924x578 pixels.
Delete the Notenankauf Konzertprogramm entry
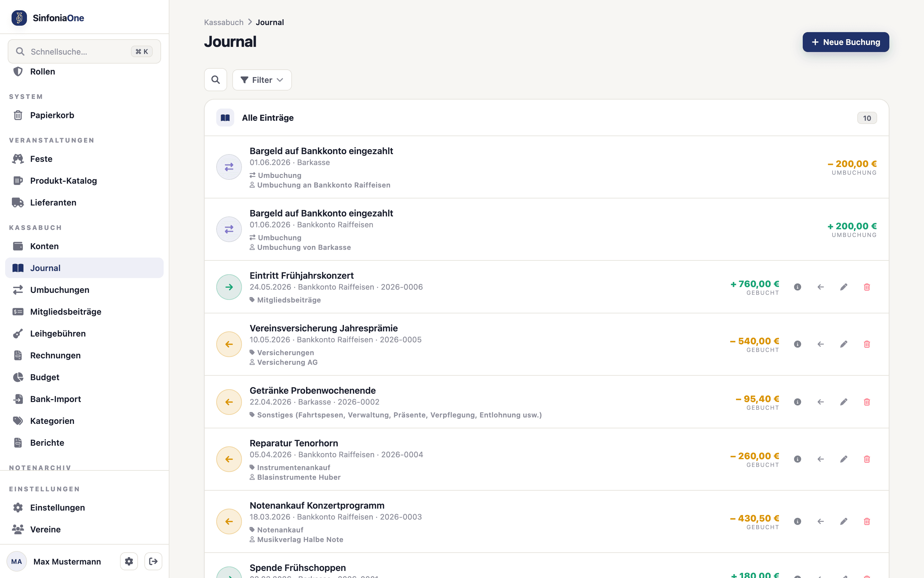(867, 521)
